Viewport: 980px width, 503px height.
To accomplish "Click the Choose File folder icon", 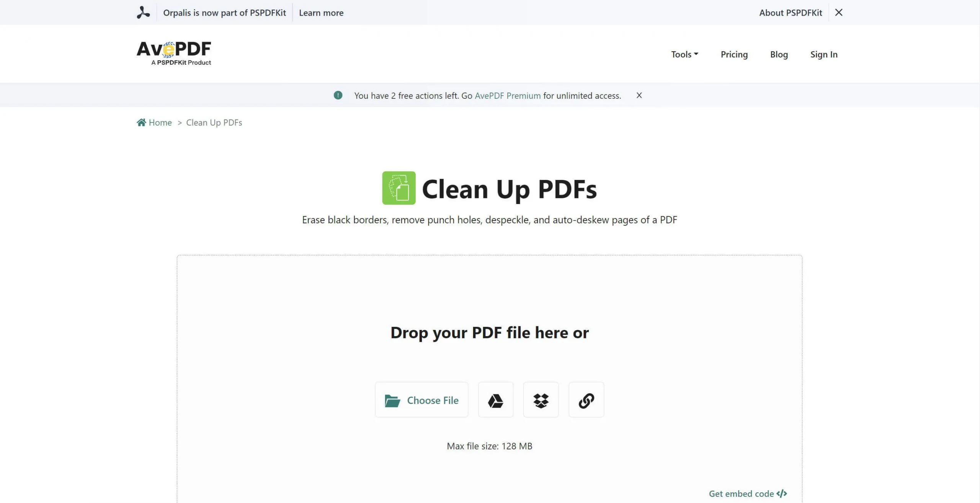I will click(x=392, y=400).
